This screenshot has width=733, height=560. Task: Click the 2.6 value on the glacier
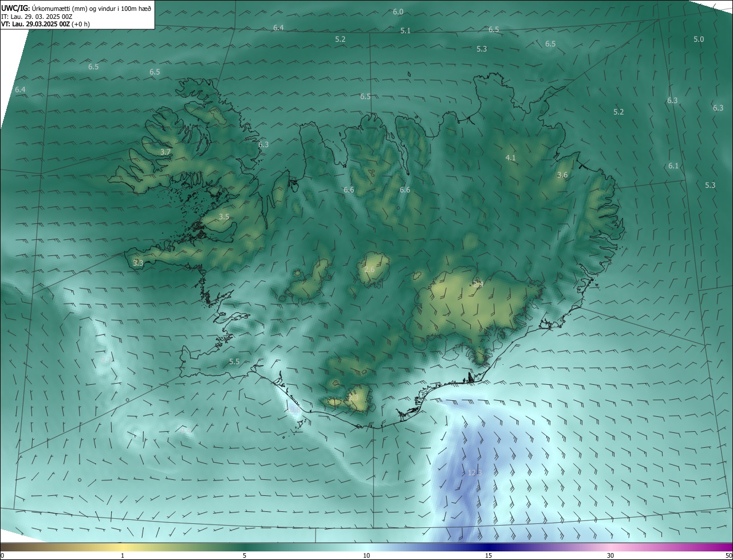(x=369, y=270)
